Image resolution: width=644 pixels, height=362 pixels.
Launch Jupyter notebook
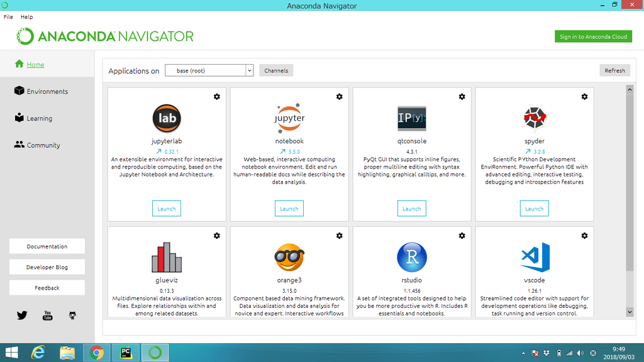[x=289, y=209]
